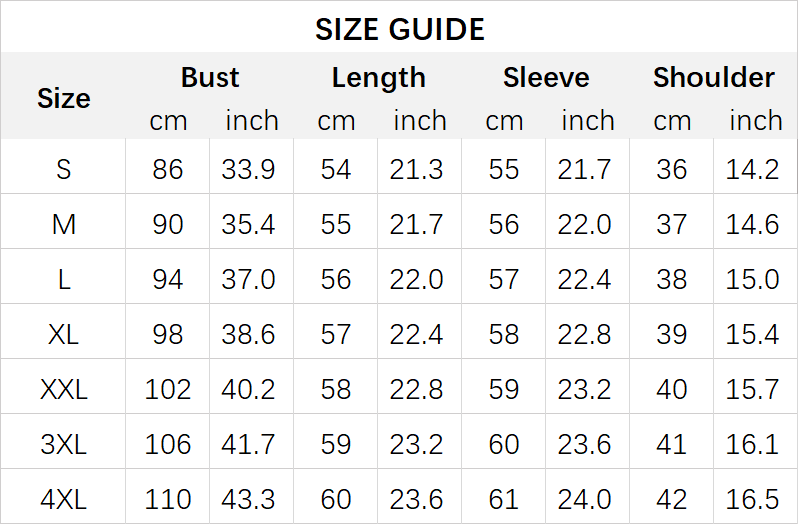Select the 37.0 inch bust value for L
Image resolution: width=798 pixels, height=524 pixels.
pyautogui.click(x=248, y=279)
